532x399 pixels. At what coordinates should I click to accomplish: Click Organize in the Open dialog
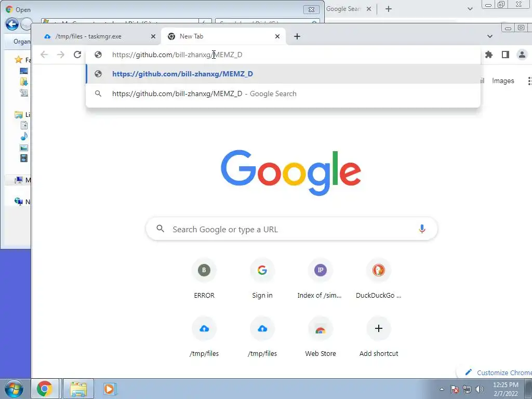coord(21,42)
